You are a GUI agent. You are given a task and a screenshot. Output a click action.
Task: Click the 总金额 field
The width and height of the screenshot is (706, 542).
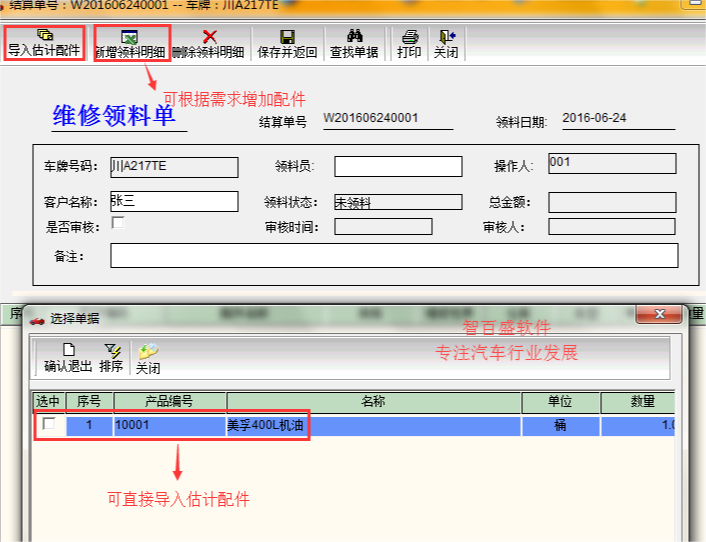coord(612,202)
